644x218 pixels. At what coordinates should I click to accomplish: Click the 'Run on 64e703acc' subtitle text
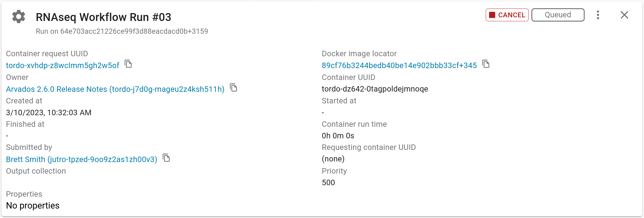pyautogui.click(x=122, y=31)
